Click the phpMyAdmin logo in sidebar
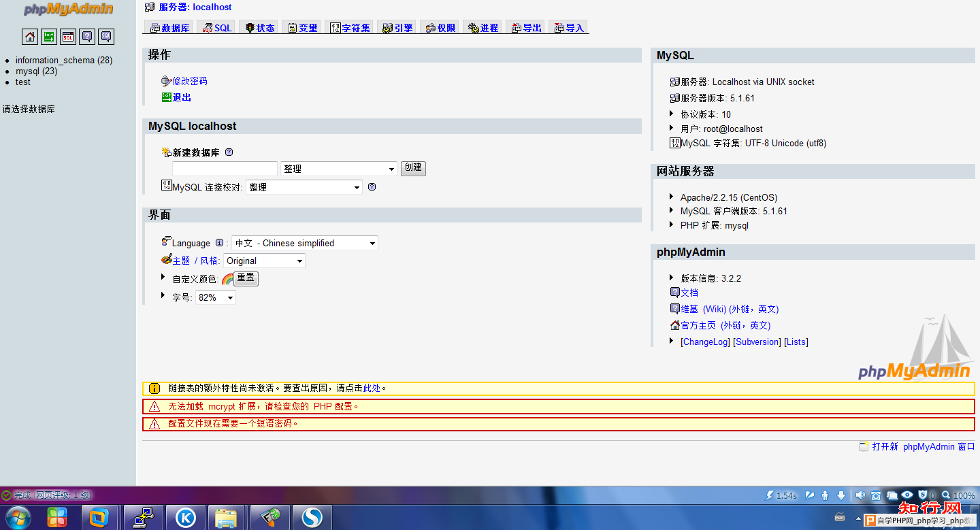The image size is (980, 530). click(68, 10)
